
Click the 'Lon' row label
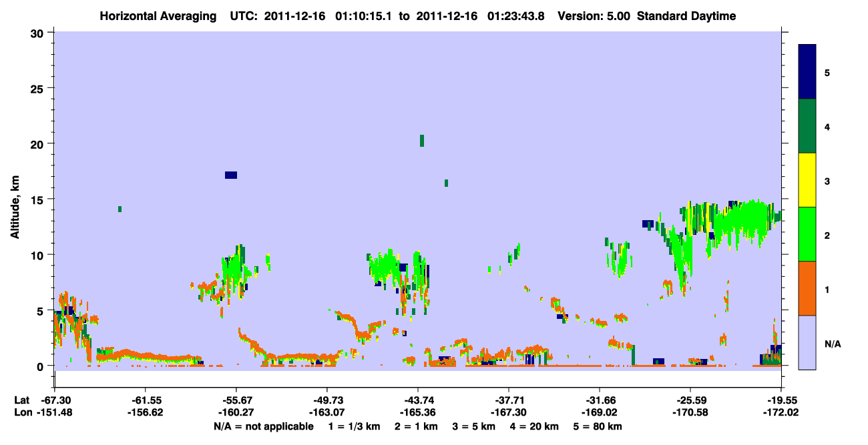coord(22,413)
